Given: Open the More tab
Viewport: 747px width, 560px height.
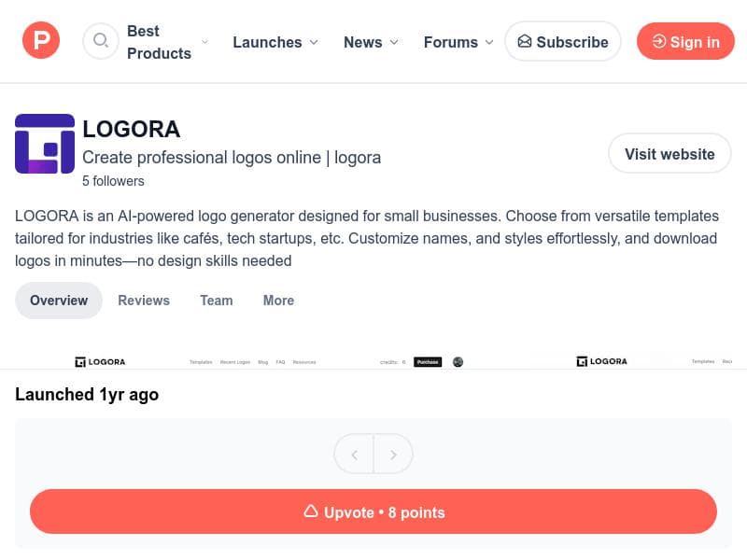Looking at the screenshot, I should pyautogui.click(x=278, y=301).
